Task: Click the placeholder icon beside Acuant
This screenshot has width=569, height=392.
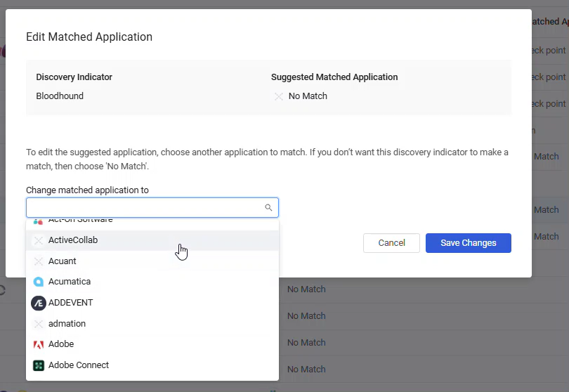Action: coord(39,261)
